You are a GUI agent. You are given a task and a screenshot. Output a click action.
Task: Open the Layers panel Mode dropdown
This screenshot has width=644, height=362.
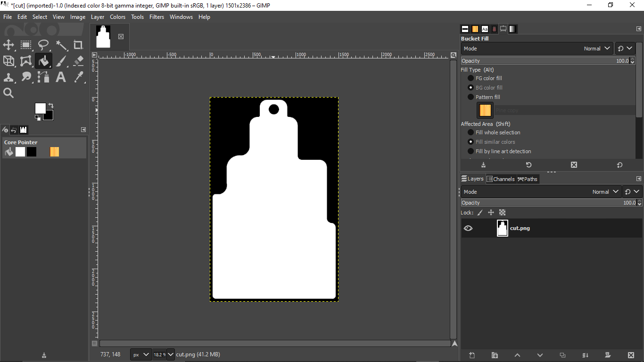pyautogui.click(x=541, y=192)
